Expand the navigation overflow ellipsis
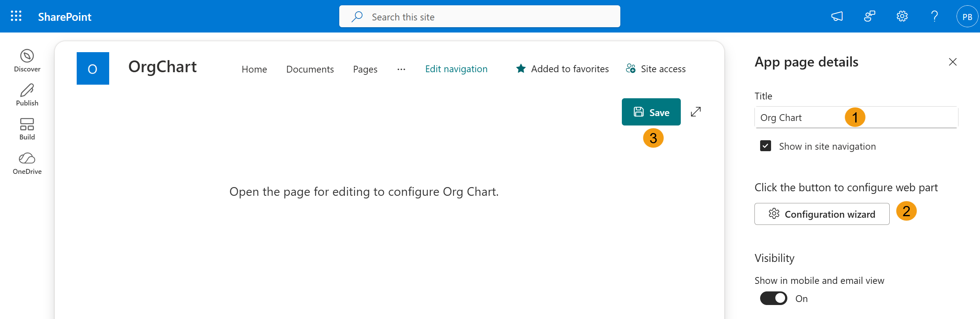The image size is (980, 319). (x=401, y=69)
